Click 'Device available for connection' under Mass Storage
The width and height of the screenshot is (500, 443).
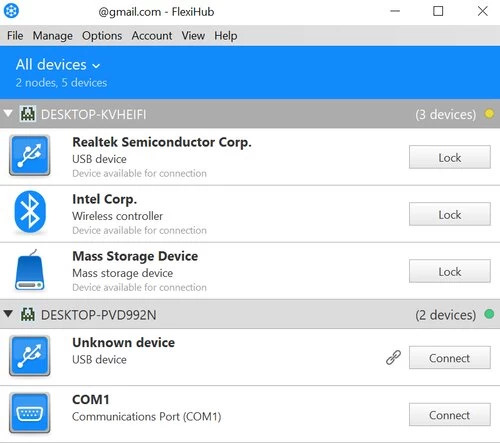(139, 287)
